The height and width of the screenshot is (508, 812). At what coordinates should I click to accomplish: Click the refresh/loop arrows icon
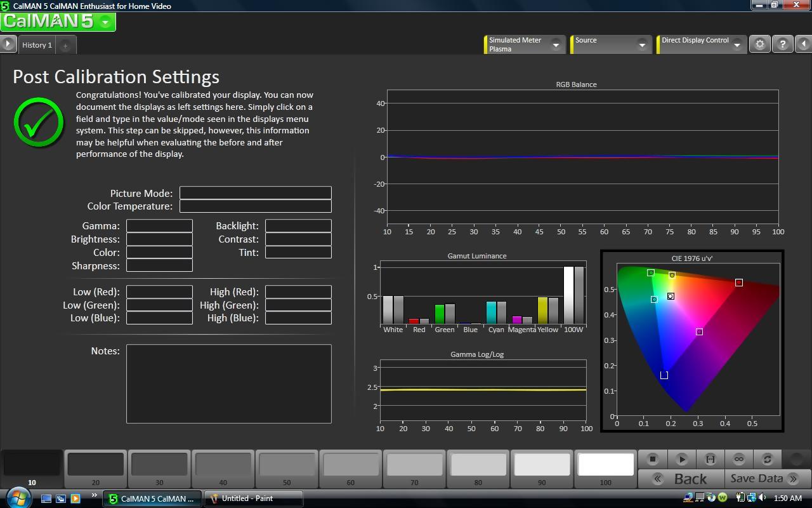coord(767,458)
